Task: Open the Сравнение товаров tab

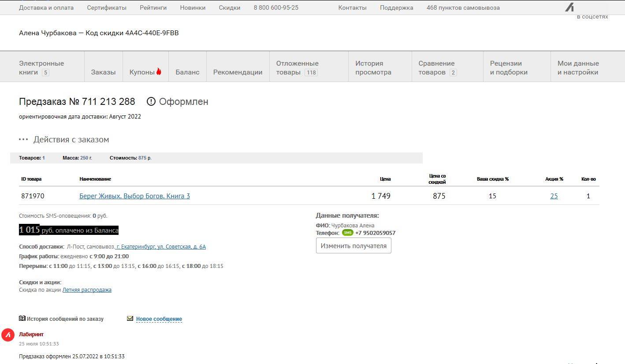Action: [x=437, y=67]
